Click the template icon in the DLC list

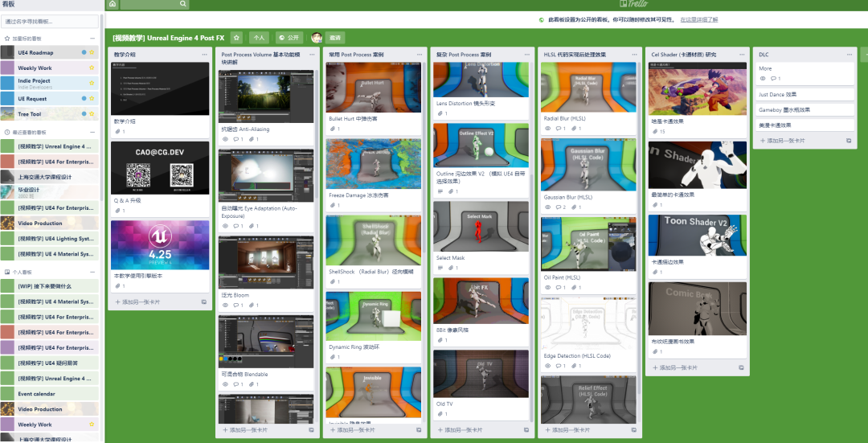pos(849,142)
